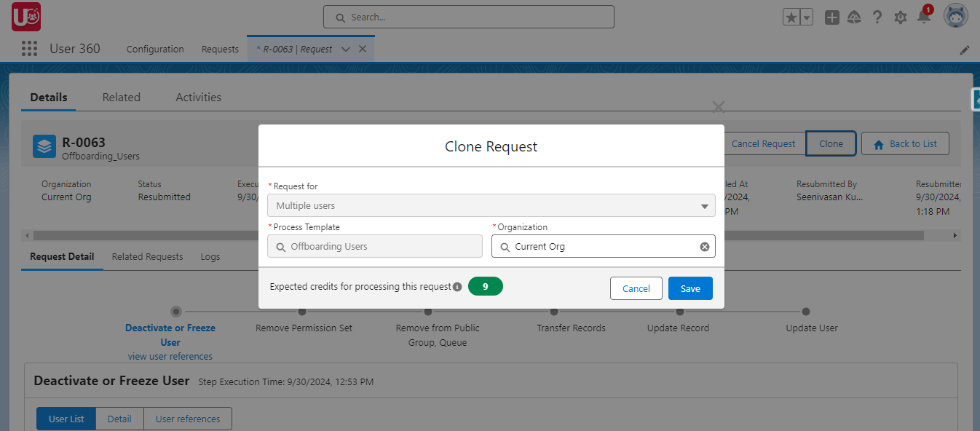Click inside the global Search field

[x=469, y=17]
